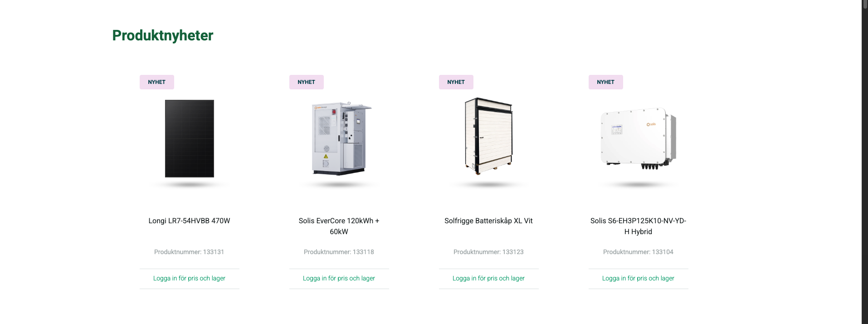Click Produktnummer 133104 text on the Solis S6 card

pyautogui.click(x=638, y=252)
